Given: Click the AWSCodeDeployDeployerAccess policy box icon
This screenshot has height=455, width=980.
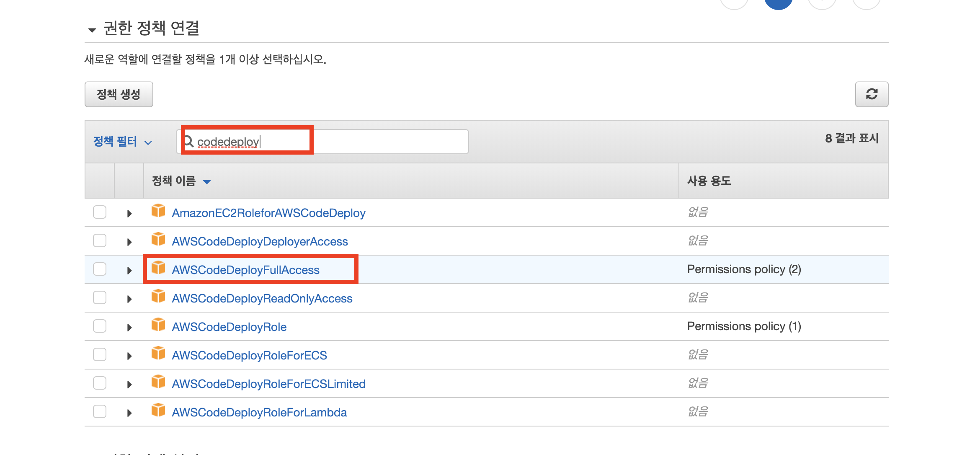Looking at the screenshot, I should click(158, 239).
